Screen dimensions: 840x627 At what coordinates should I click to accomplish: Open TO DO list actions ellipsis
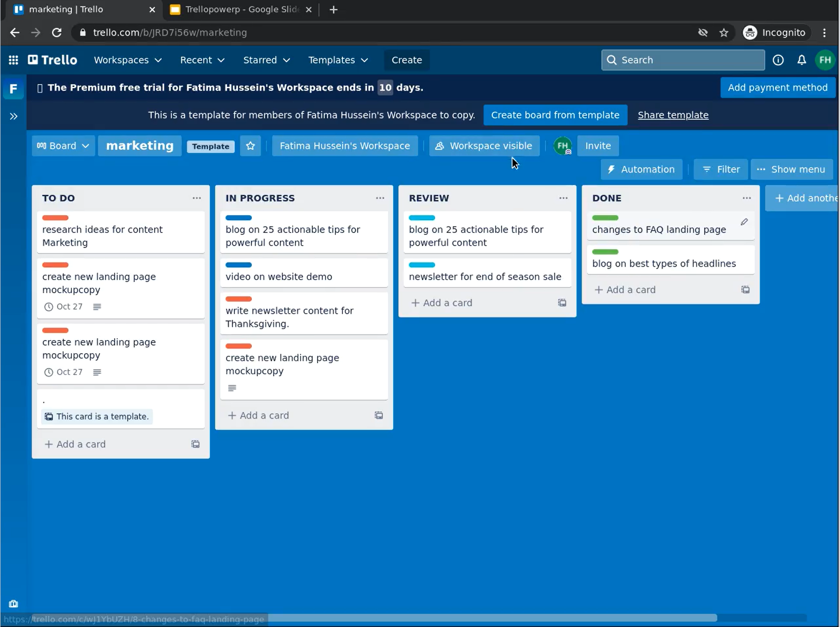coord(196,198)
